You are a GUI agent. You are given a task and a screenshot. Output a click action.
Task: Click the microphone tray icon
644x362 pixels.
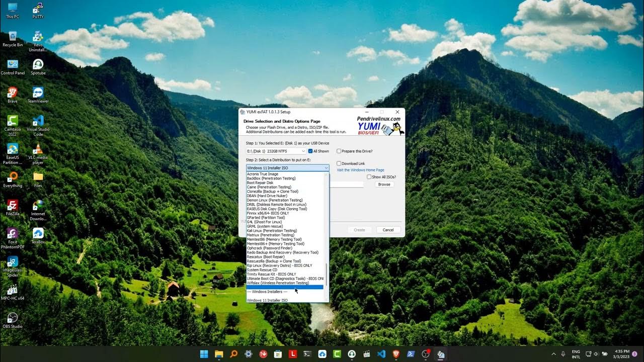563,354
